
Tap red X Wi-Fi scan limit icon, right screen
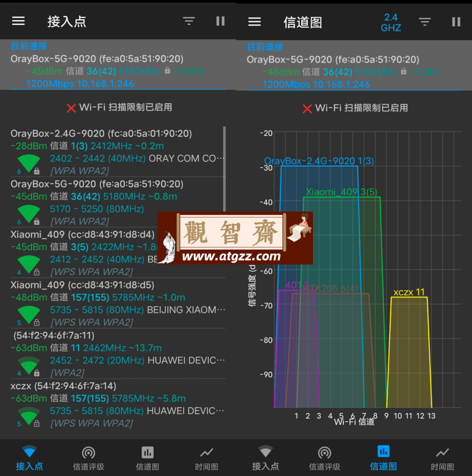point(307,108)
